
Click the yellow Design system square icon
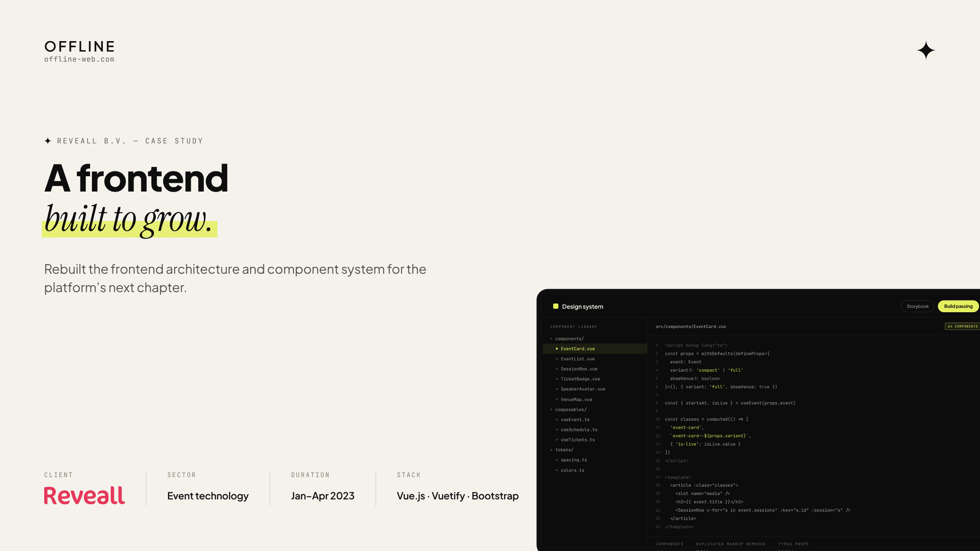coord(556,306)
